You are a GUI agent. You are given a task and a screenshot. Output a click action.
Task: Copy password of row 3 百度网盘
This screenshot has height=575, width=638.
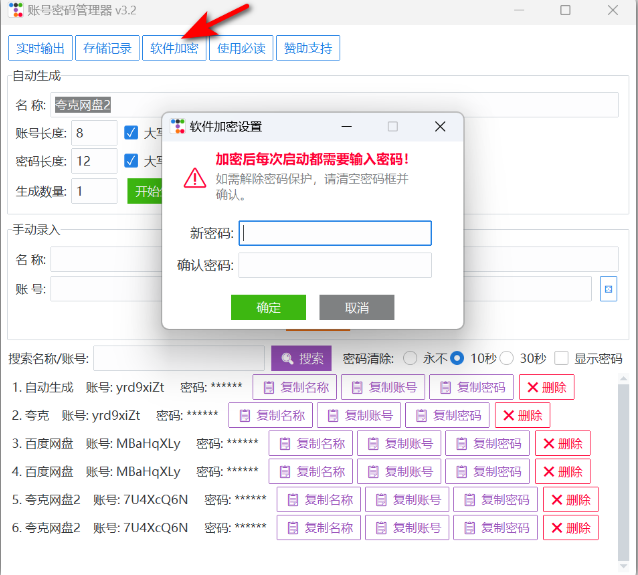tap(488, 443)
